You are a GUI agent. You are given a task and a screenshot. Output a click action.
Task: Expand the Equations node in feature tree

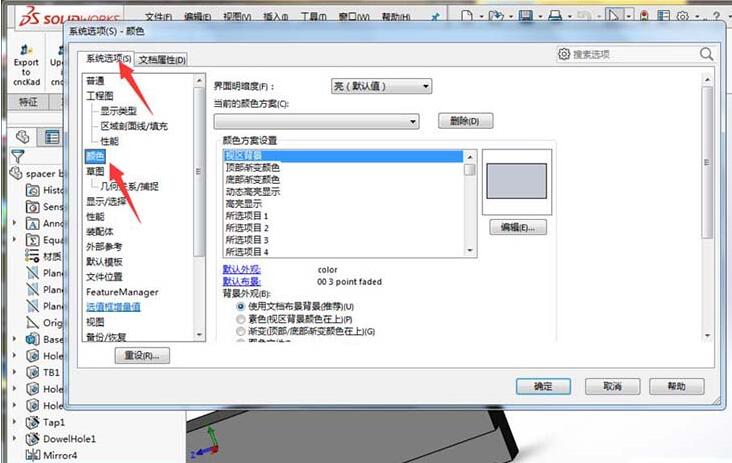(x=14, y=239)
